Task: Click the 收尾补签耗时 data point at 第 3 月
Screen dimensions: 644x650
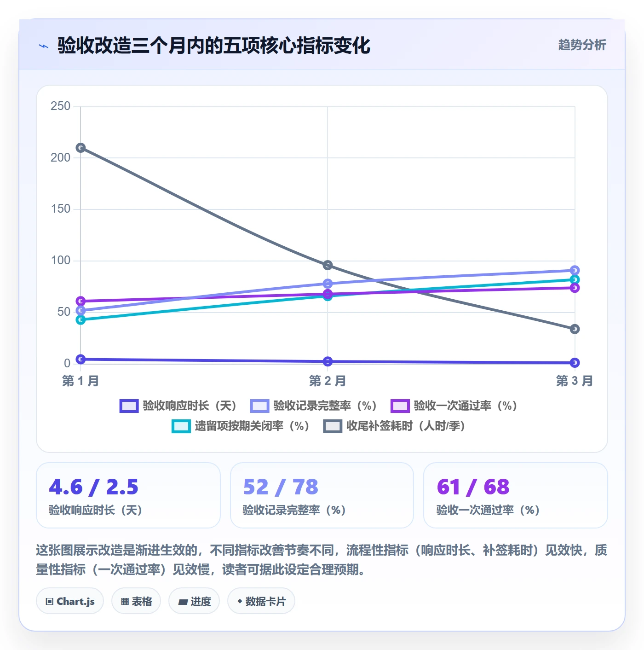Action: click(575, 329)
